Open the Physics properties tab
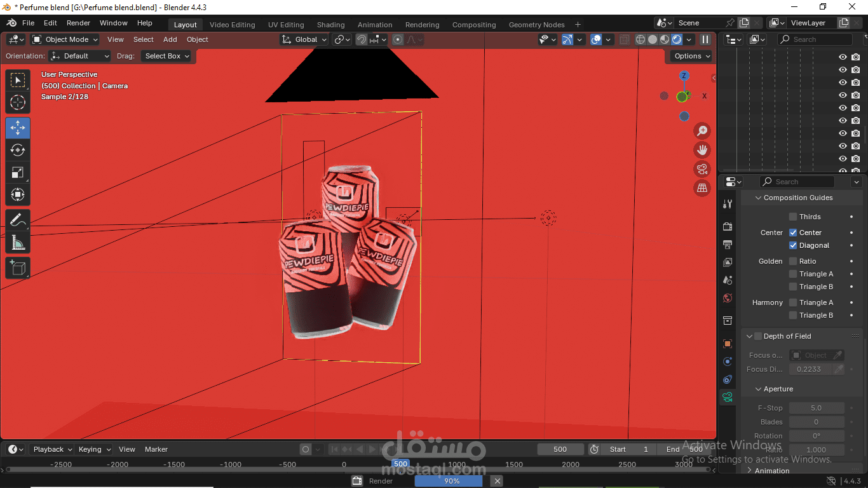 pos(728,362)
